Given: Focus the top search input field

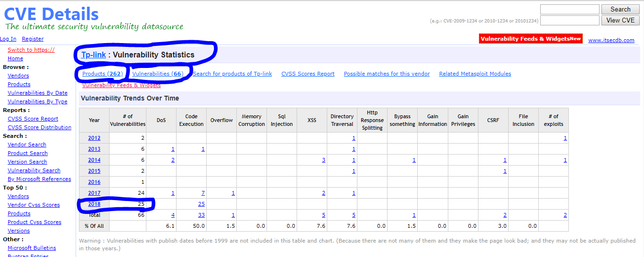Looking at the screenshot, I should (569, 10).
